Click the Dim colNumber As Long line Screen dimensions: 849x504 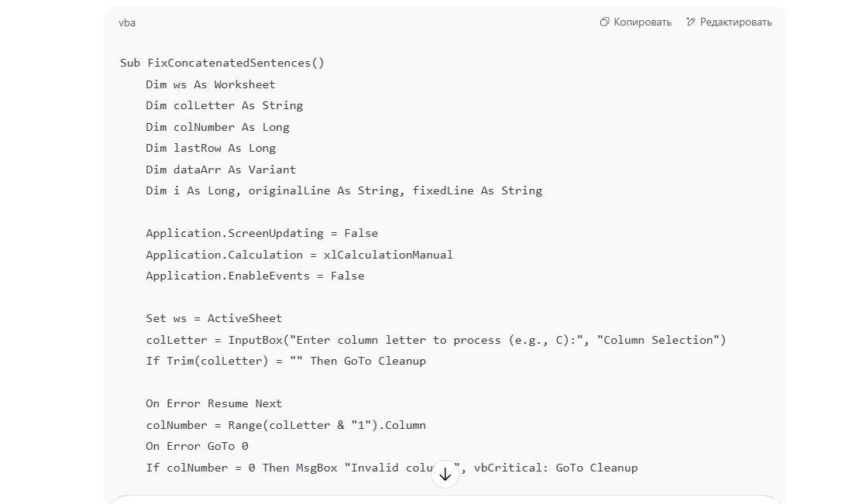point(217,127)
